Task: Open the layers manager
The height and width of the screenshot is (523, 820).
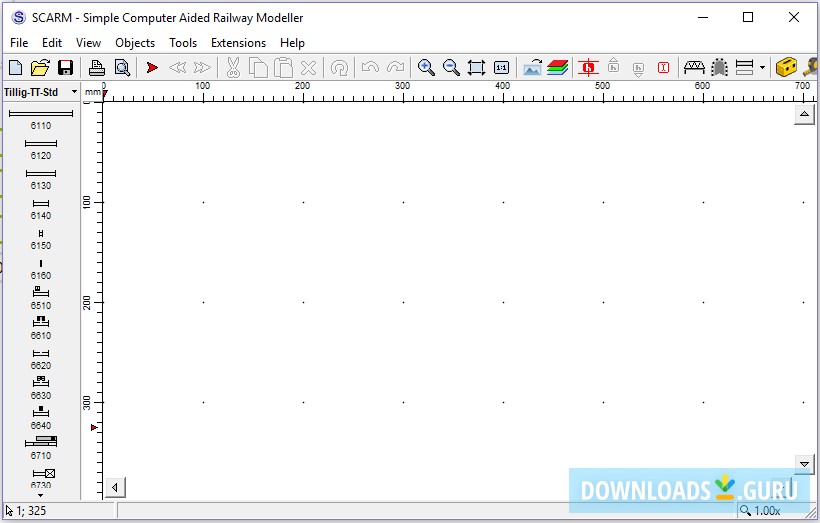Action: (557, 67)
